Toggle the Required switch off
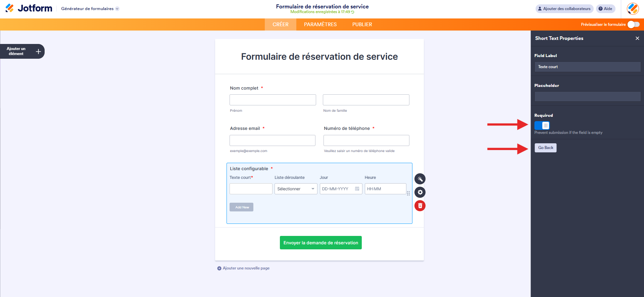 542,126
